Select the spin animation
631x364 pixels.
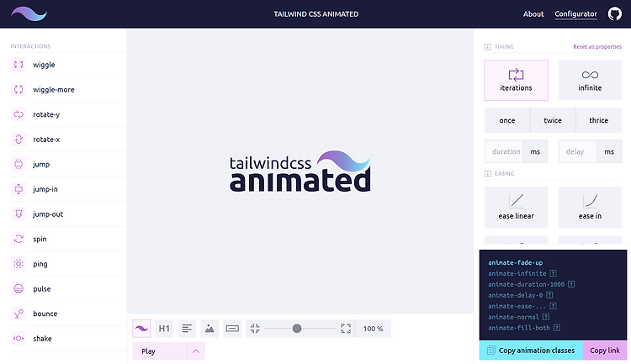(x=68, y=240)
